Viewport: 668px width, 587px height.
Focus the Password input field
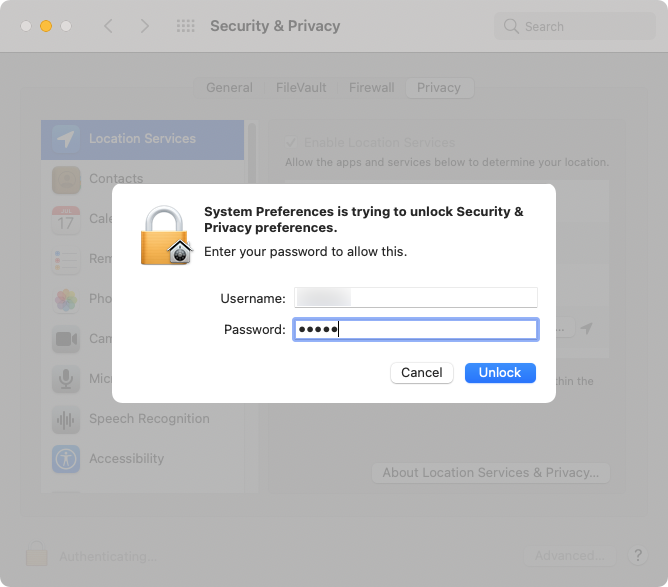point(416,329)
